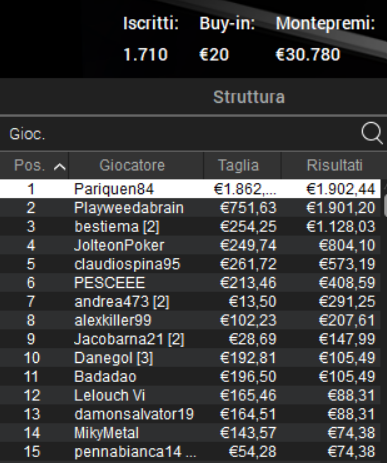Viewport: 387px width, 463px height.
Task: Select the Pariquen84 first-place row
Action: point(190,189)
